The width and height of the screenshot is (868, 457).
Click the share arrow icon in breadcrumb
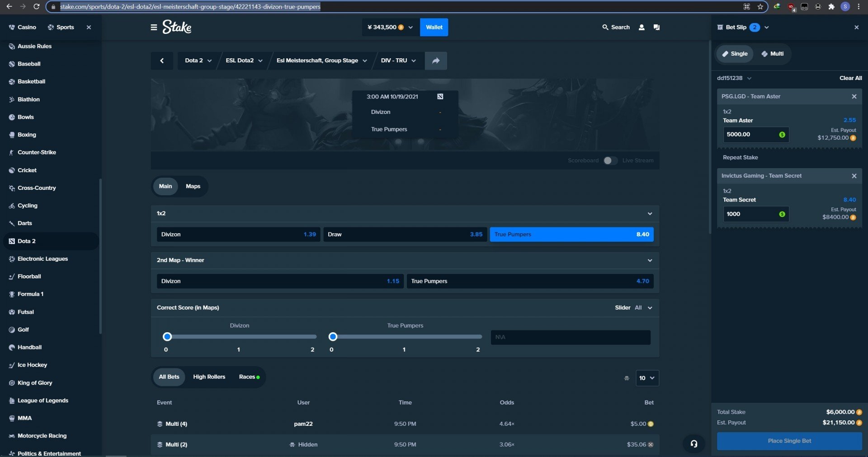pos(436,61)
